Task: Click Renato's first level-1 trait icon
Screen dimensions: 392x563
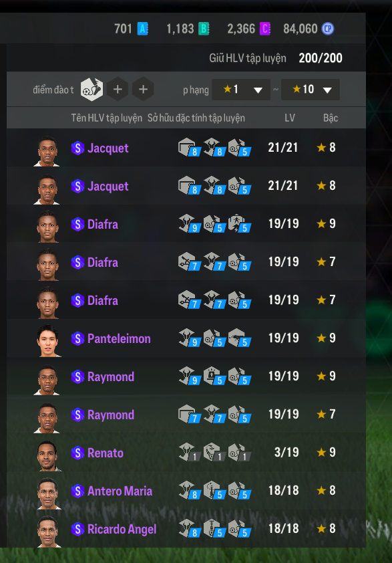Action: click(x=190, y=453)
